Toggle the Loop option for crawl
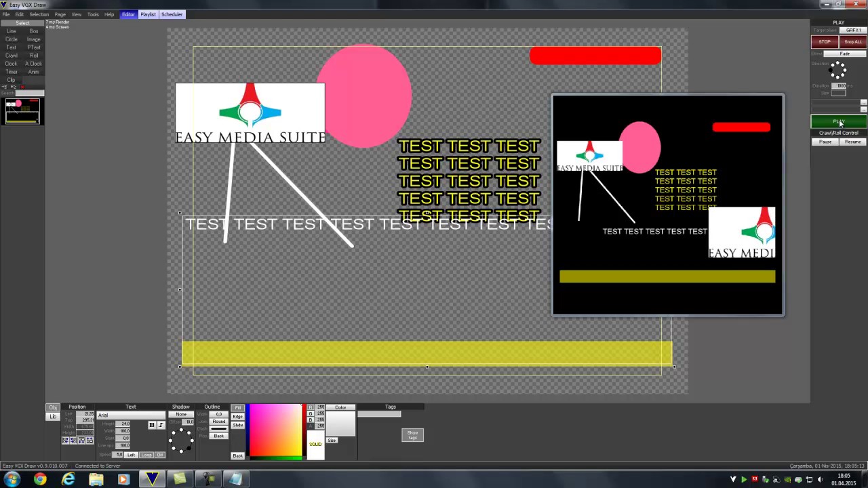Viewport: 868px width, 488px height. (146, 455)
